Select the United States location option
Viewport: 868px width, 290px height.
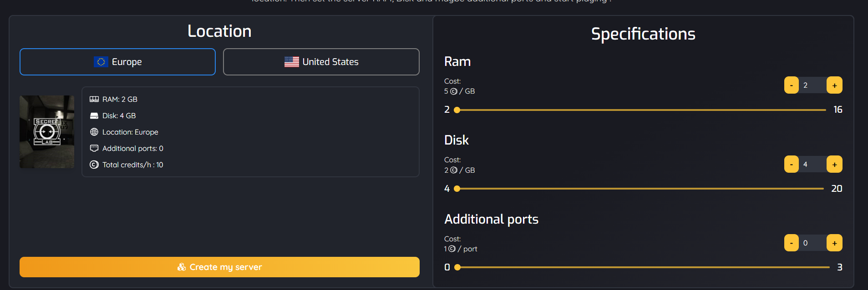click(321, 62)
